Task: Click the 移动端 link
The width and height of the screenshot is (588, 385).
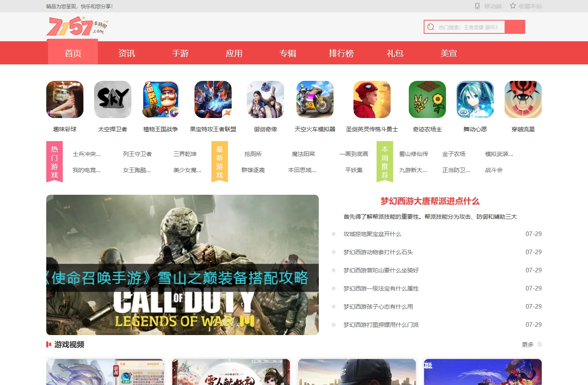Action: click(493, 6)
